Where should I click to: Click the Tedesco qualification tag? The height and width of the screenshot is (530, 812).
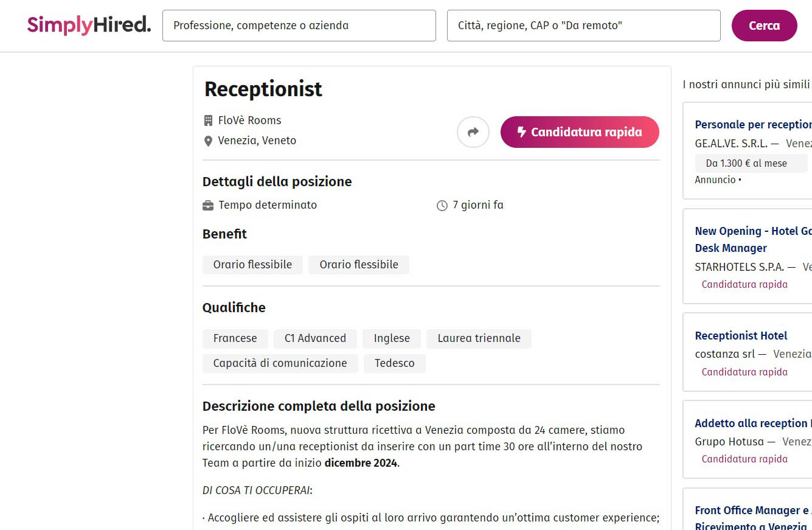click(x=394, y=363)
